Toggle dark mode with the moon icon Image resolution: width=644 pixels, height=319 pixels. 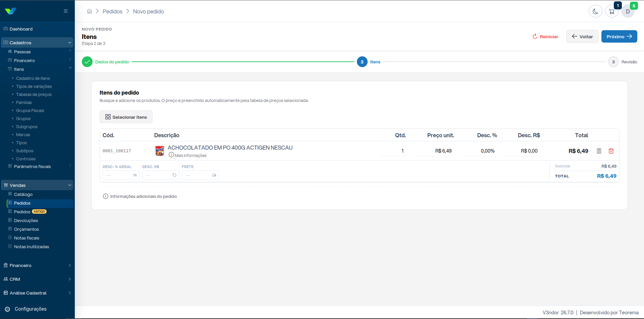[x=595, y=11]
